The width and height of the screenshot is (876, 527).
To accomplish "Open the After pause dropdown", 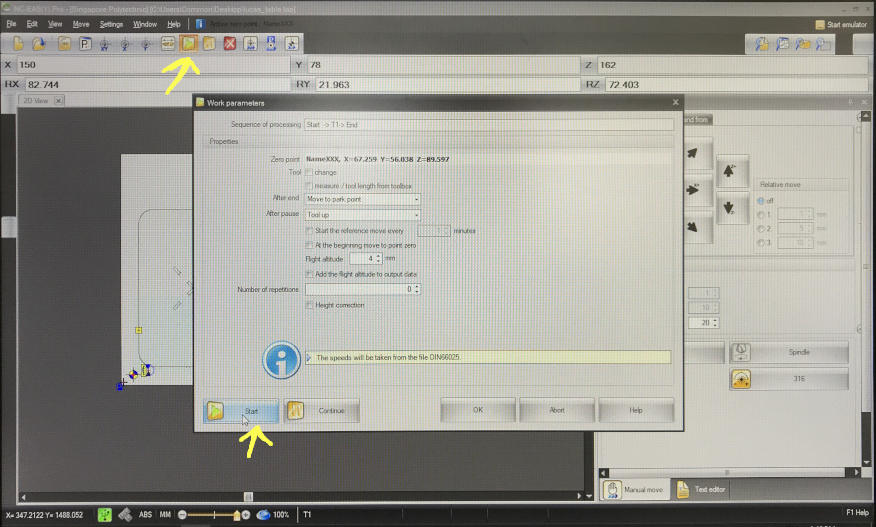I will [x=362, y=215].
